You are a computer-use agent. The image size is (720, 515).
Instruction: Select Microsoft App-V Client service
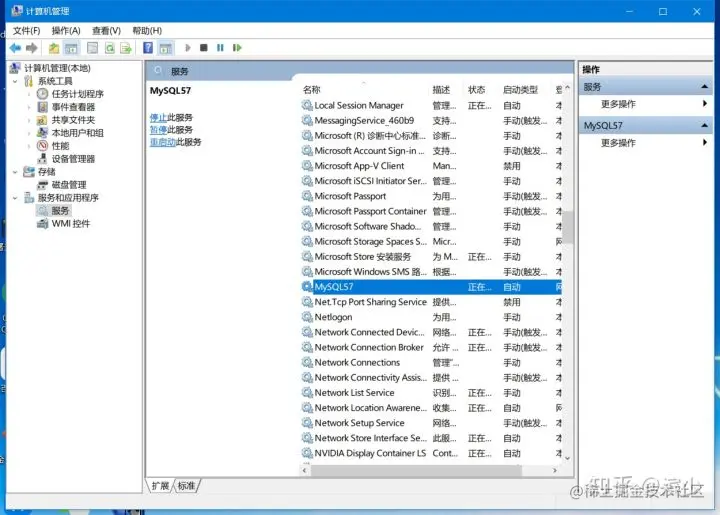pos(359,166)
